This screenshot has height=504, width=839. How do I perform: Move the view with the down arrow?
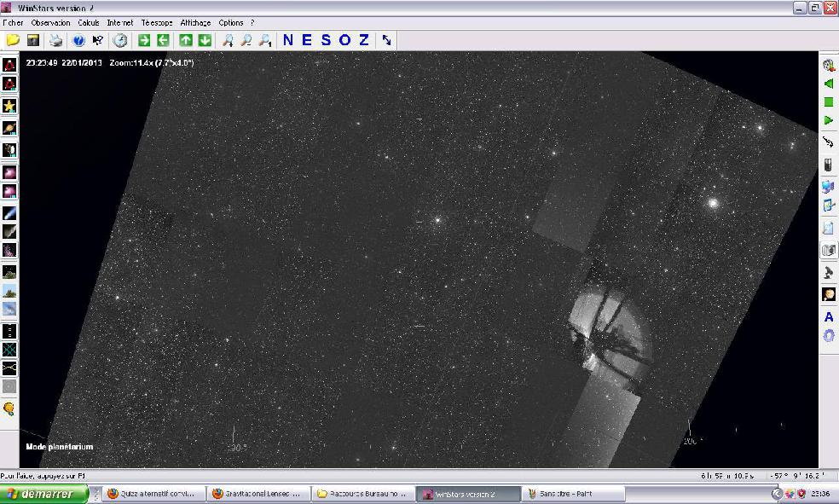click(x=205, y=40)
